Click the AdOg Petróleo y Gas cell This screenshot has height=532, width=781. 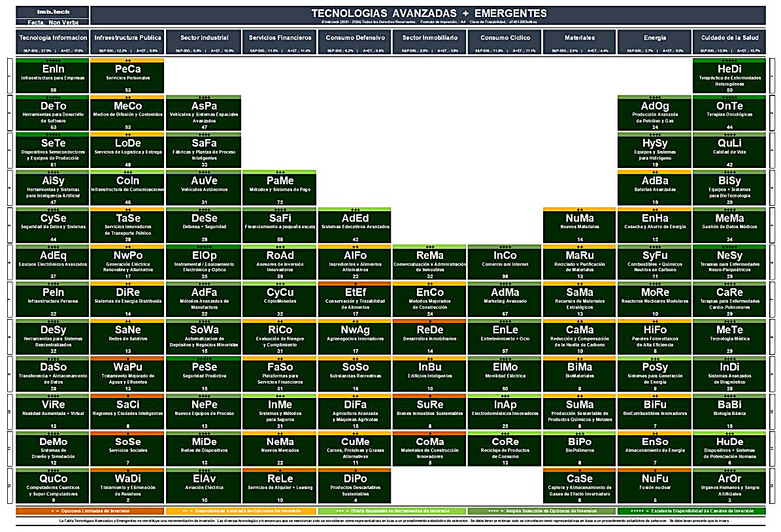tap(655, 112)
